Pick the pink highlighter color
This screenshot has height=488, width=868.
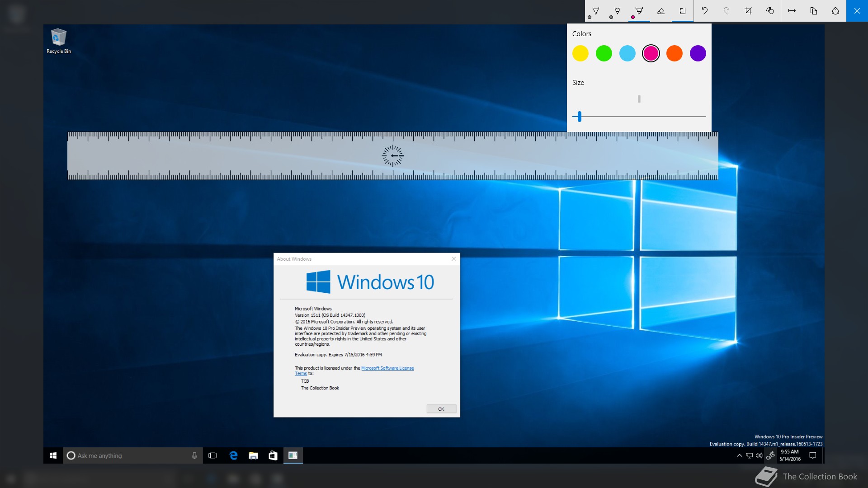[651, 53]
